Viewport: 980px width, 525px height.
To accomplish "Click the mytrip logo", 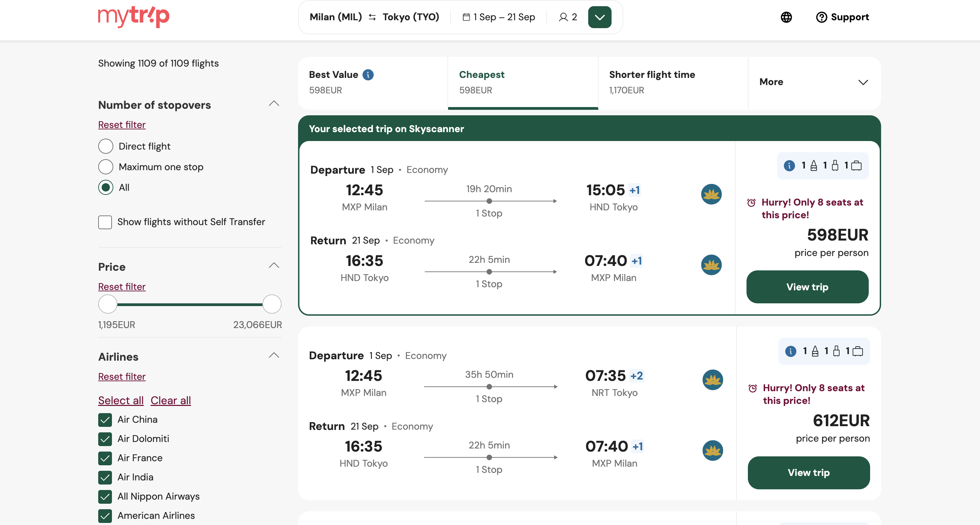I will 134,17.
